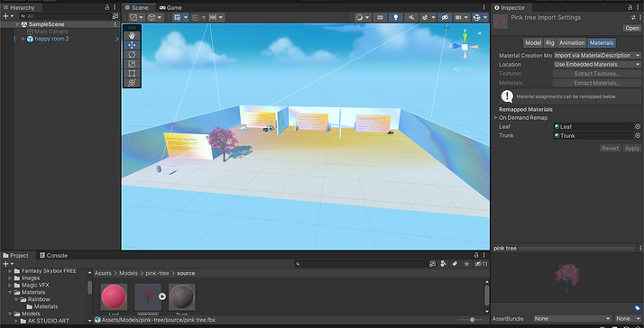
Task: Click the Open button in Inspector
Action: [632, 28]
